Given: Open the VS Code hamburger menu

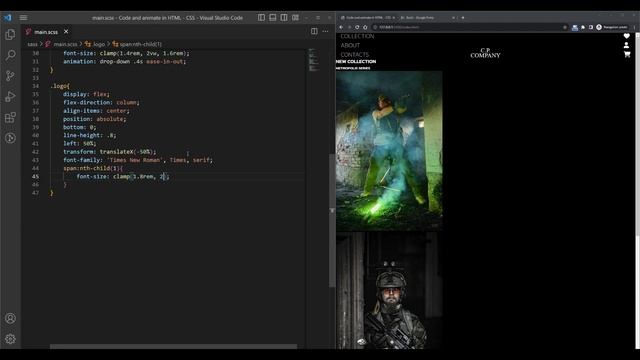Looking at the screenshot, I should click(23, 18).
